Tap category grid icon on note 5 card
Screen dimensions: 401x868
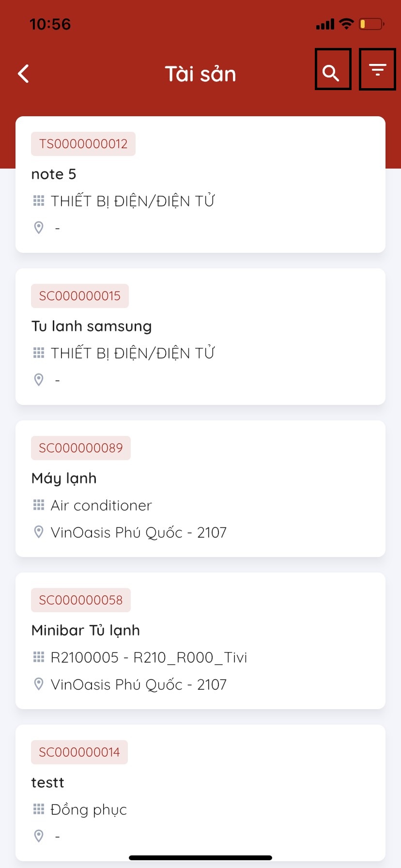(x=39, y=201)
